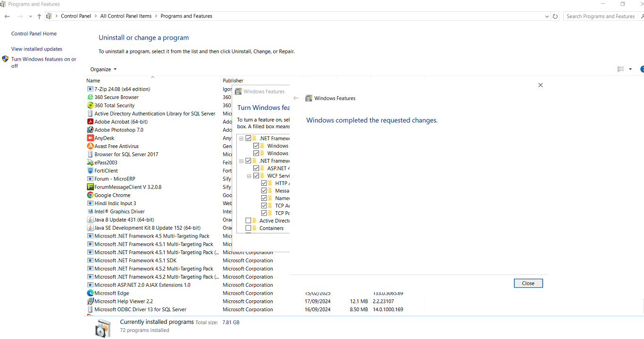
Task: Click the Java SE Development Kit 8 icon
Action: click(x=90, y=228)
